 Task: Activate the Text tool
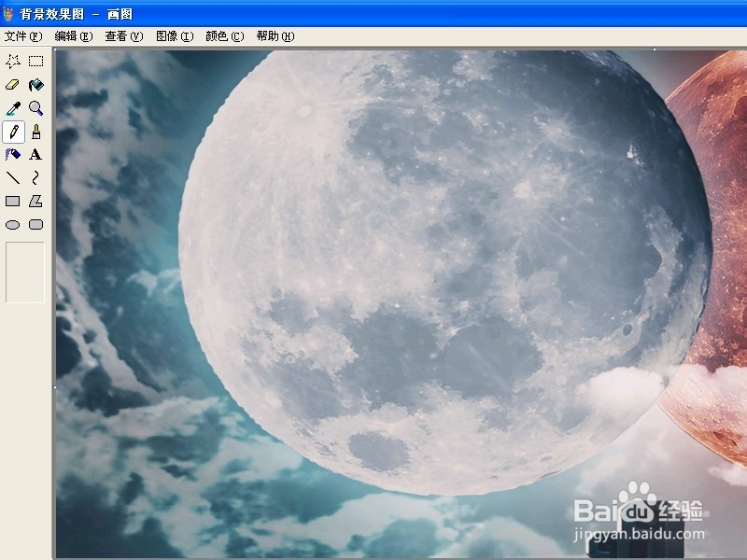pos(35,155)
